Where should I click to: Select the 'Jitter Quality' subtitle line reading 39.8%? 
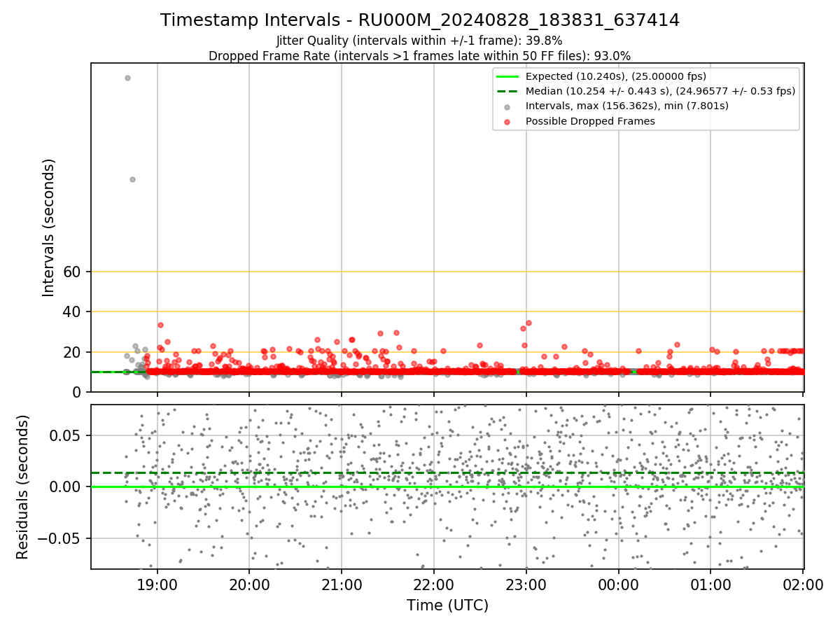tap(419, 41)
